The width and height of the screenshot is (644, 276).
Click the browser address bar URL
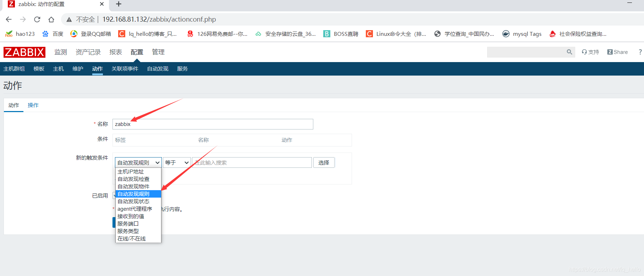click(159, 20)
